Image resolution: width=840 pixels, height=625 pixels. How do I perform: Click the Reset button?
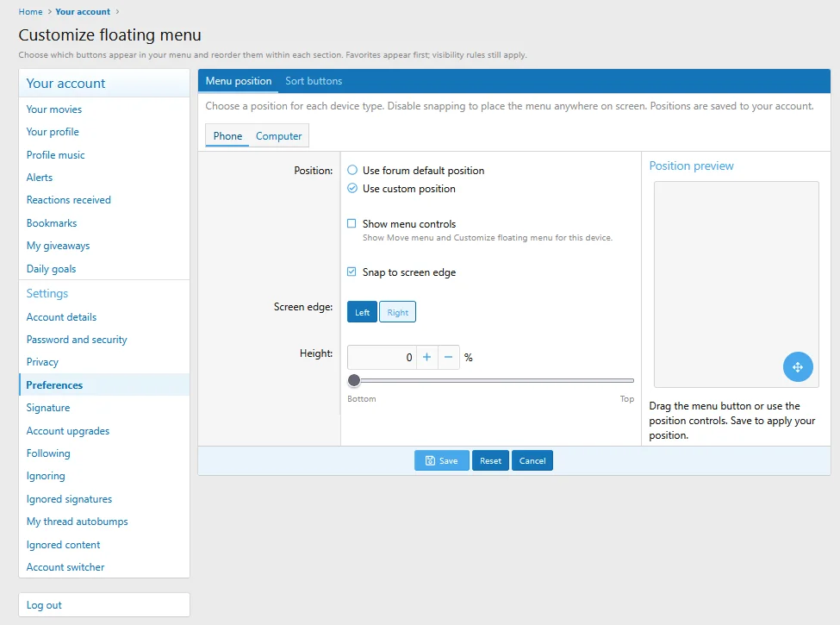pos(490,460)
